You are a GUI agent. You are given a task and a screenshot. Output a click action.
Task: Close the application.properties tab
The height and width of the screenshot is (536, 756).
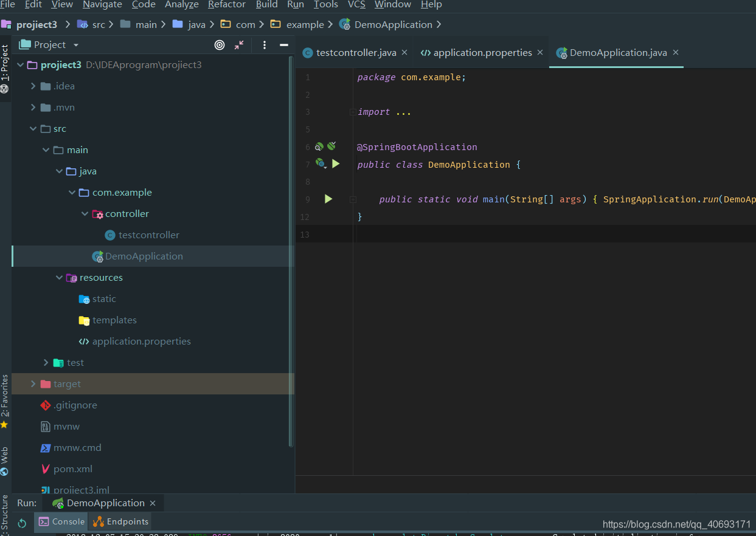(x=540, y=53)
